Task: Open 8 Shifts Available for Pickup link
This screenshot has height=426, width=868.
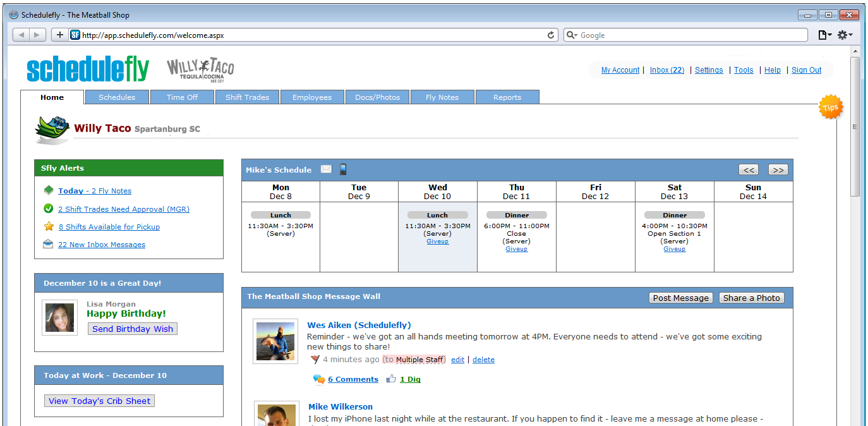Action: pos(109,227)
